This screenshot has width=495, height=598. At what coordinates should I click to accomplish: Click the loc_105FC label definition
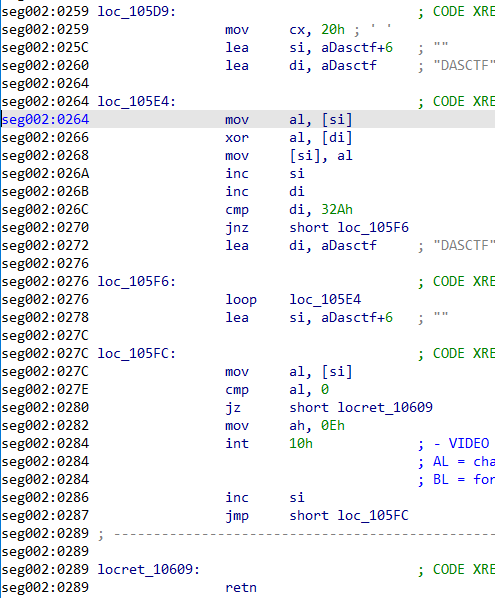pos(137,354)
